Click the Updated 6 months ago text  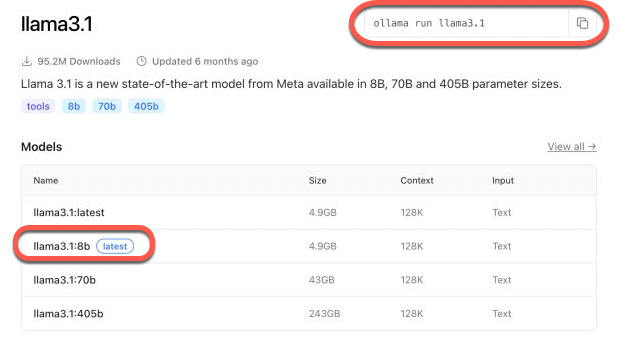click(205, 62)
